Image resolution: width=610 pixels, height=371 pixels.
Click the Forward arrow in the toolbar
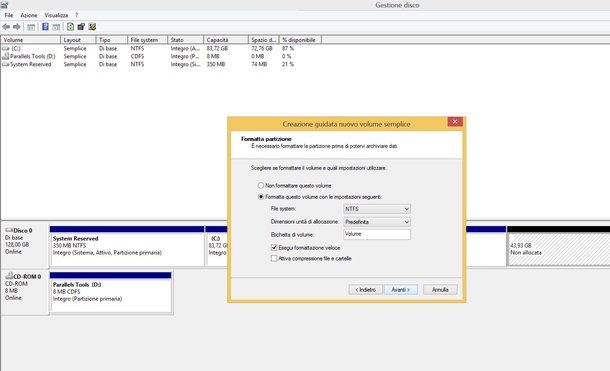16,27
